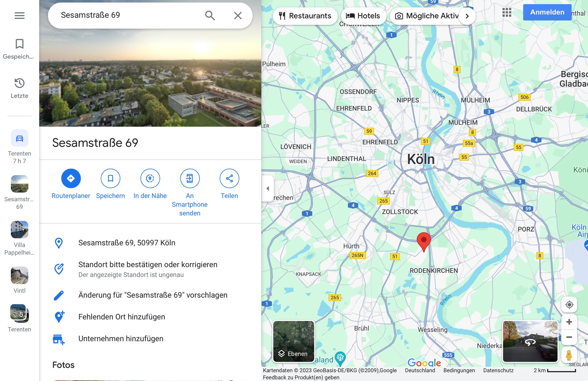Open Routenplaner directions
The height and width of the screenshot is (381, 588).
click(x=71, y=178)
